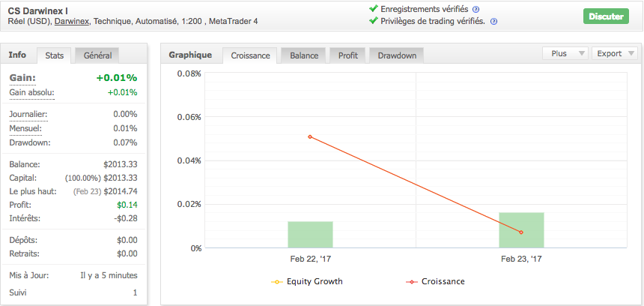Viewport: 644px width, 306px height.
Task: Switch to the Stats tab
Action: (54, 55)
